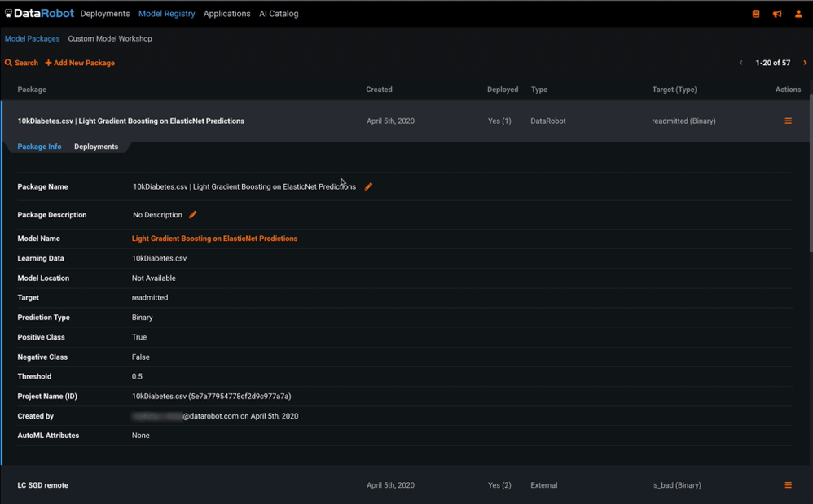Viewport: 813px width, 504px height.
Task: Switch to the Deployments package tab
Action: coord(96,147)
